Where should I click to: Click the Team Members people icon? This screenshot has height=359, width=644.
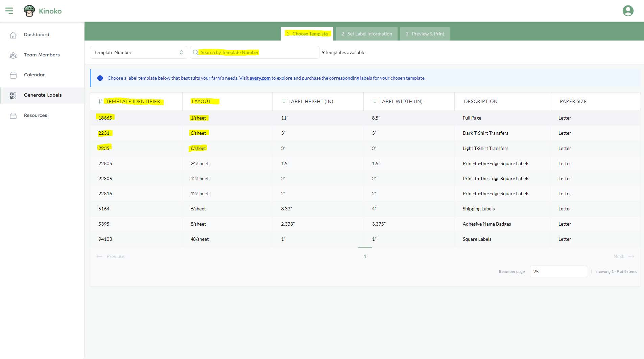pos(13,55)
